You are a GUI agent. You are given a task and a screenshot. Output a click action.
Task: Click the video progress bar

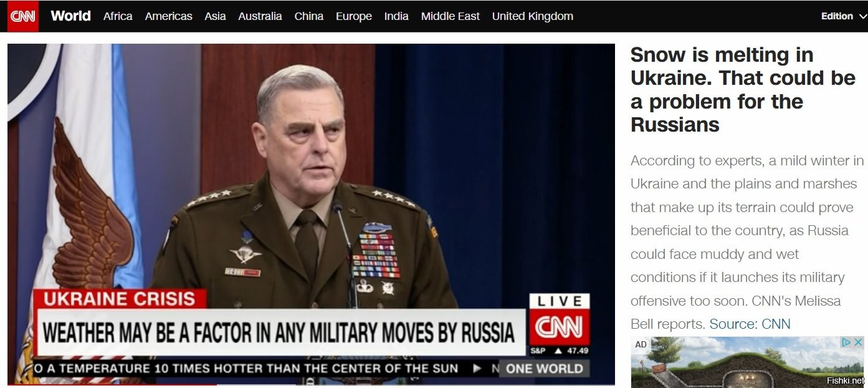(311, 384)
